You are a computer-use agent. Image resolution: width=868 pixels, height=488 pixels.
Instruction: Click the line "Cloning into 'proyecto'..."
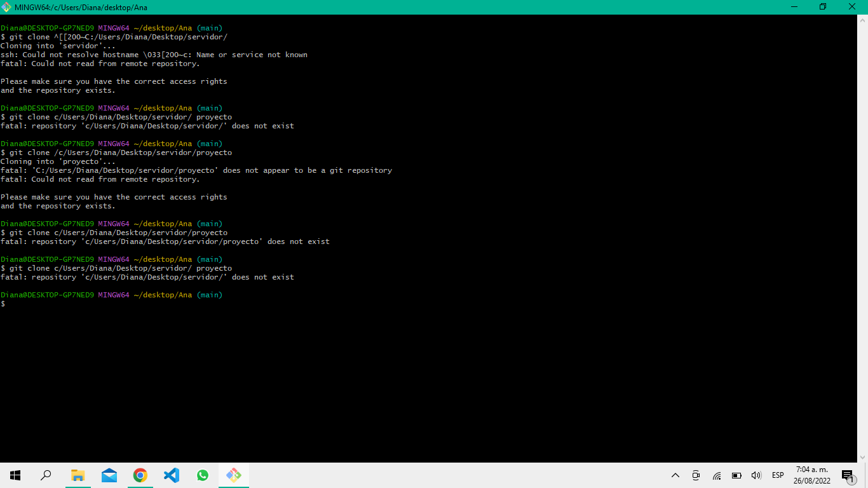[58, 161]
